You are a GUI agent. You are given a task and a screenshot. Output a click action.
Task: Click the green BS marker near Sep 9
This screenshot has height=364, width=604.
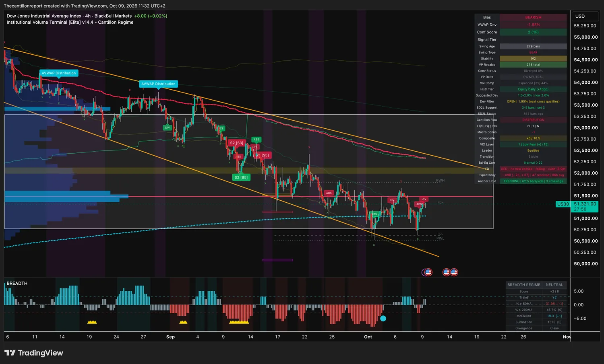pos(221,129)
